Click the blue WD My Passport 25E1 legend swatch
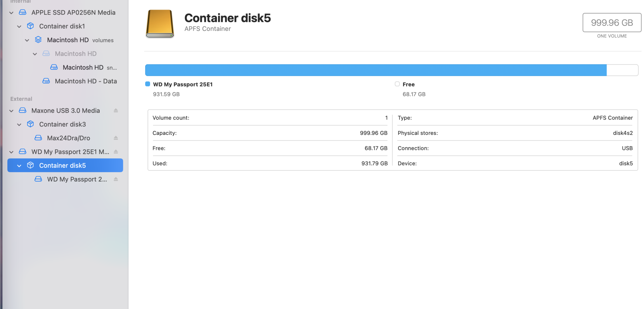The height and width of the screenshot is (309, 644). tap(147, 84)
